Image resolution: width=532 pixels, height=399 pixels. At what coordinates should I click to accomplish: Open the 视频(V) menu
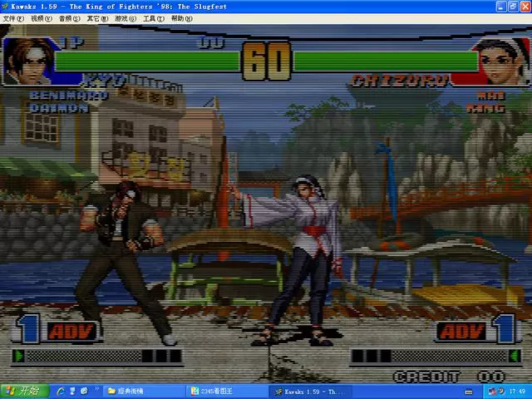click(x=42, y=18)
